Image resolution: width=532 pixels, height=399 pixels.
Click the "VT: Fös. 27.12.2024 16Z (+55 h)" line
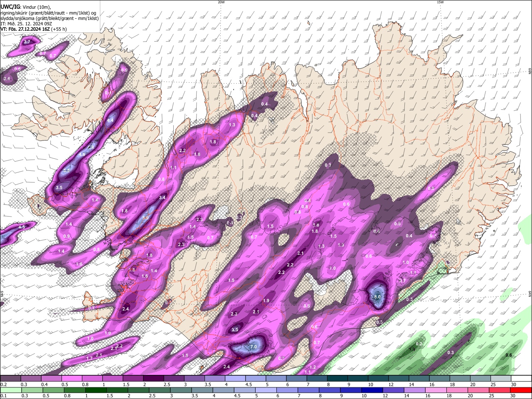click(x=34, y=29)
